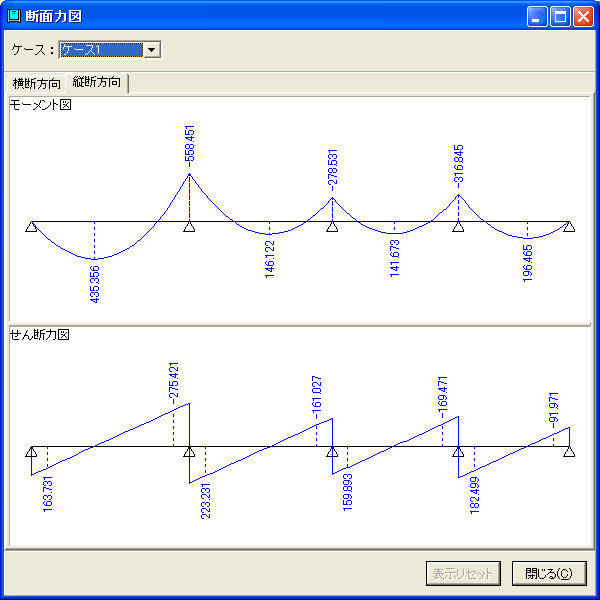Click the ケース: label text
The width and height of the screenshot is (600, 600).
(x=32, y=50)
